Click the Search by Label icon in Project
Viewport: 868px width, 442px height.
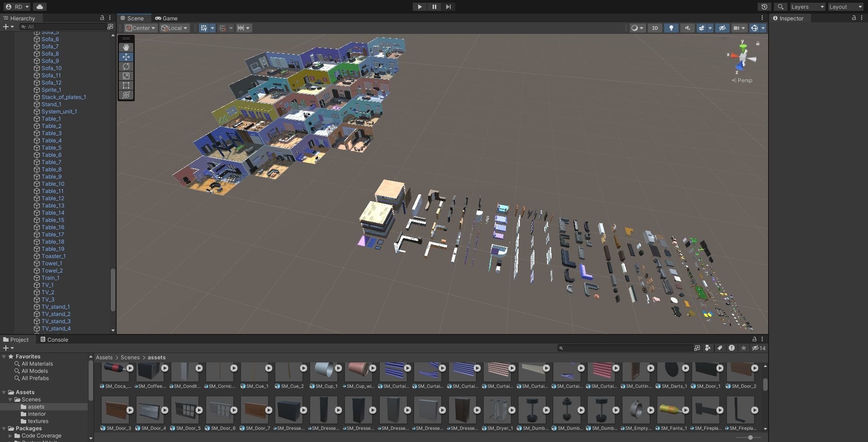click(x=720, y=348)
